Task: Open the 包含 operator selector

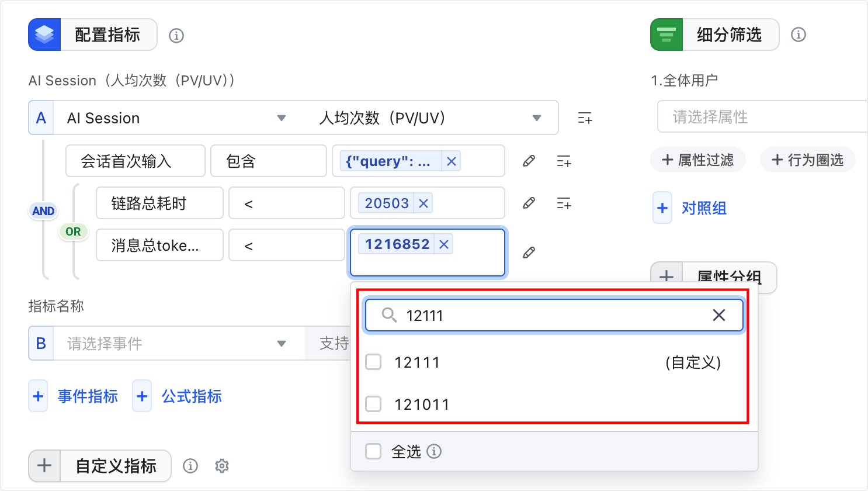Action: (269, 161)
